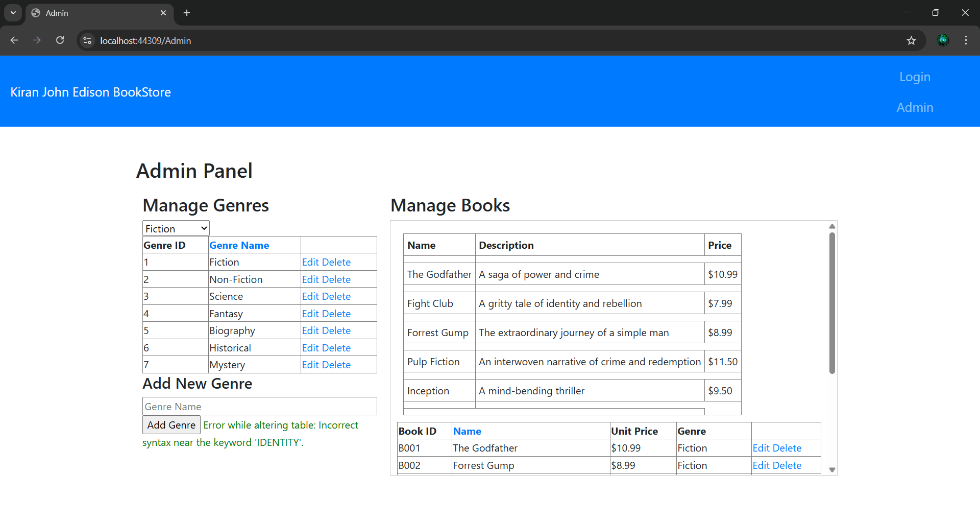Click the browser back arrow

(14, 40)
